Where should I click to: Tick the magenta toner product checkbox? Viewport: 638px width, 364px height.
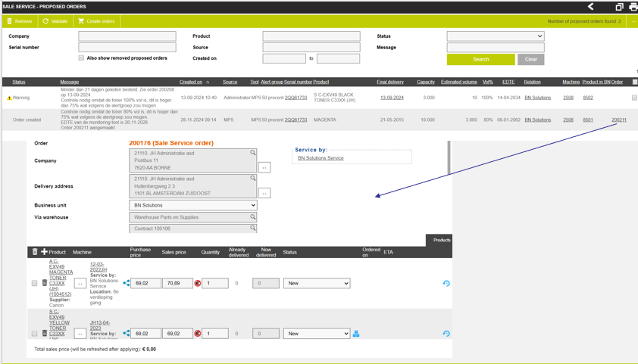[x=34, y=284]
